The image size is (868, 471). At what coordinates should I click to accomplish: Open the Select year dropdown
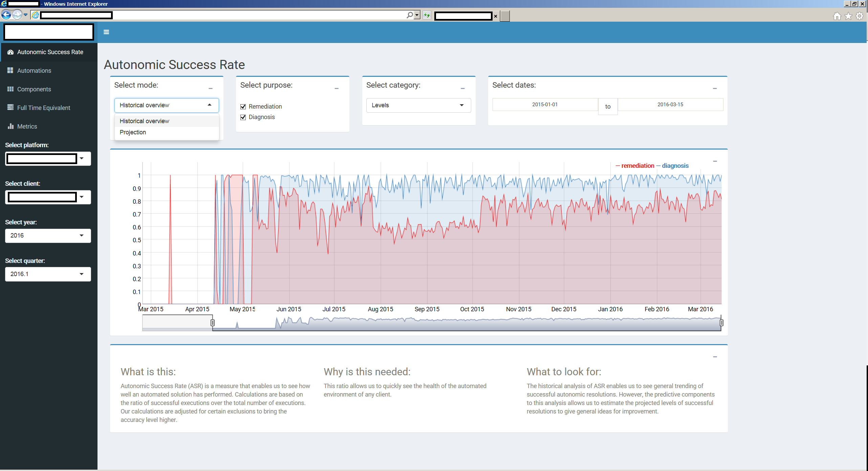(48, 235)
